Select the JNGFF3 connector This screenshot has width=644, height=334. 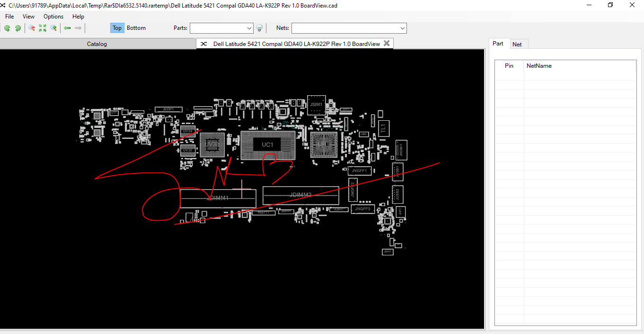coord(364,208)
